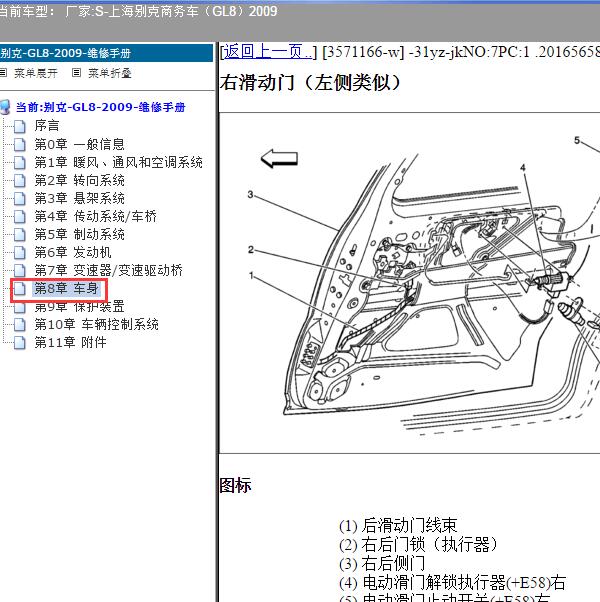Open 第7章 变速器/变速驱动桥
The width and height of the screenshot is (600, 602).
point(109,270)
